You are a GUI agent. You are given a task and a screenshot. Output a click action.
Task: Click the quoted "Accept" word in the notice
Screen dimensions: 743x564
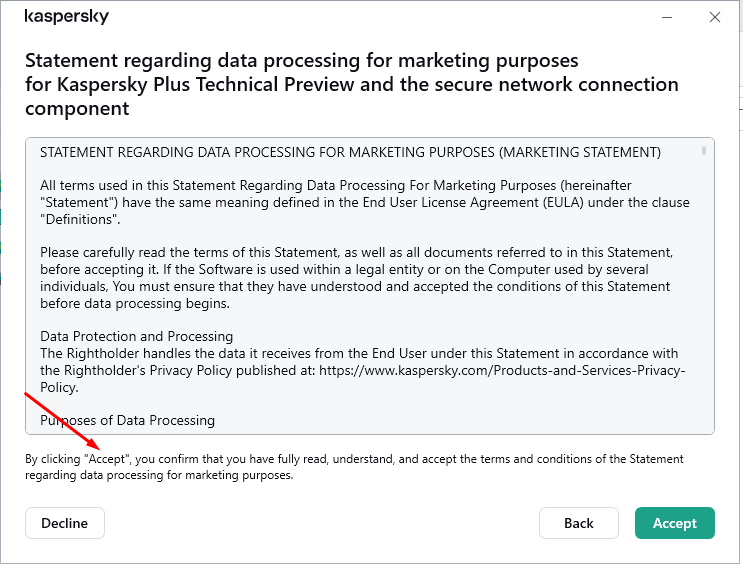107,459
